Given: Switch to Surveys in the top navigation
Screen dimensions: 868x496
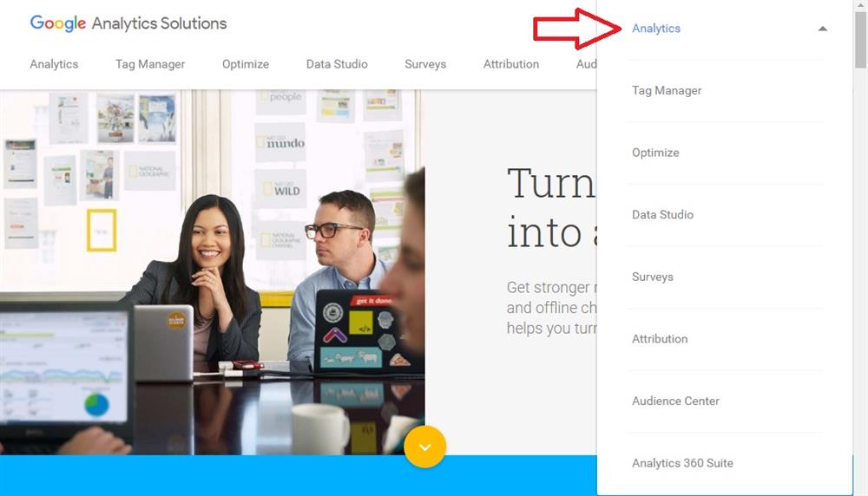Looking at the screenshot, I should click(x=425, y=64).
